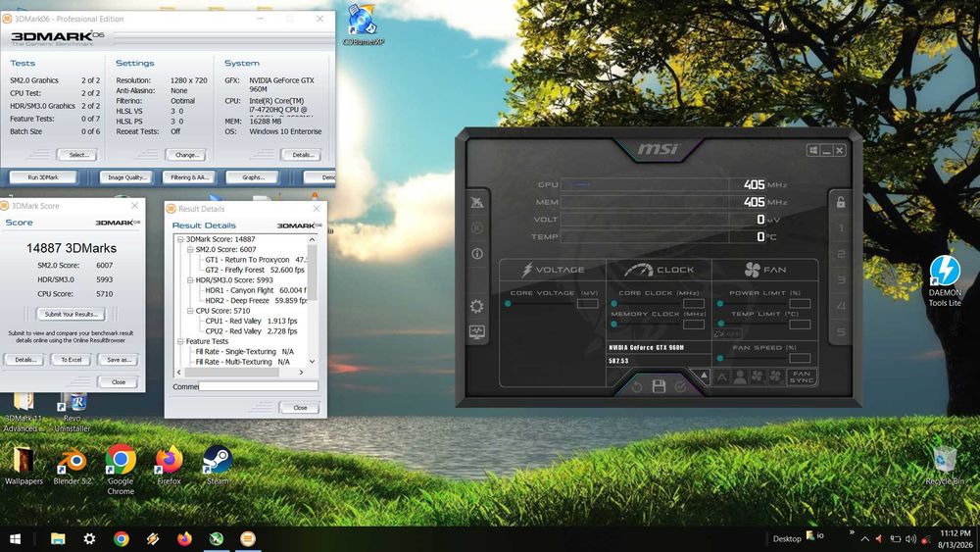This screenshot has width=980, height=552.
Task: Open Blender 5.2 desktop shortcut
Action: tap(73, 466)
